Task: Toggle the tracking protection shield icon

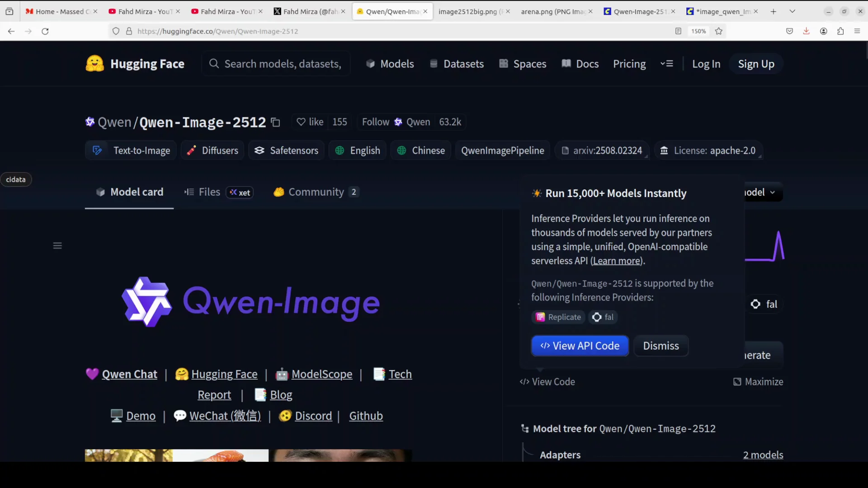Action: tap(116, 31)
